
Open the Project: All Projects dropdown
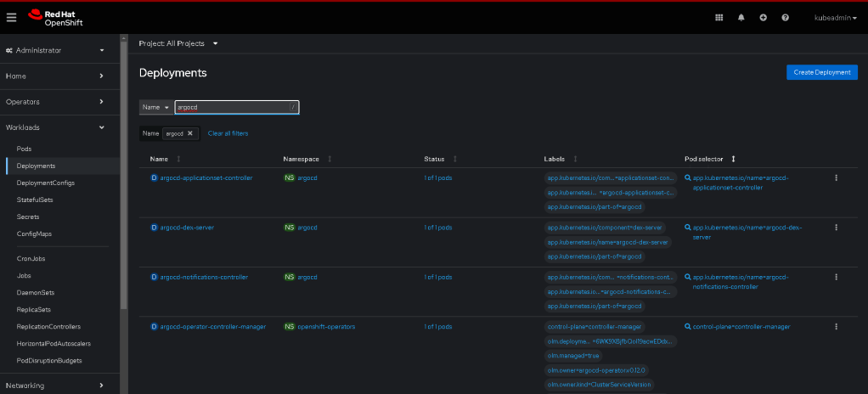178,43
